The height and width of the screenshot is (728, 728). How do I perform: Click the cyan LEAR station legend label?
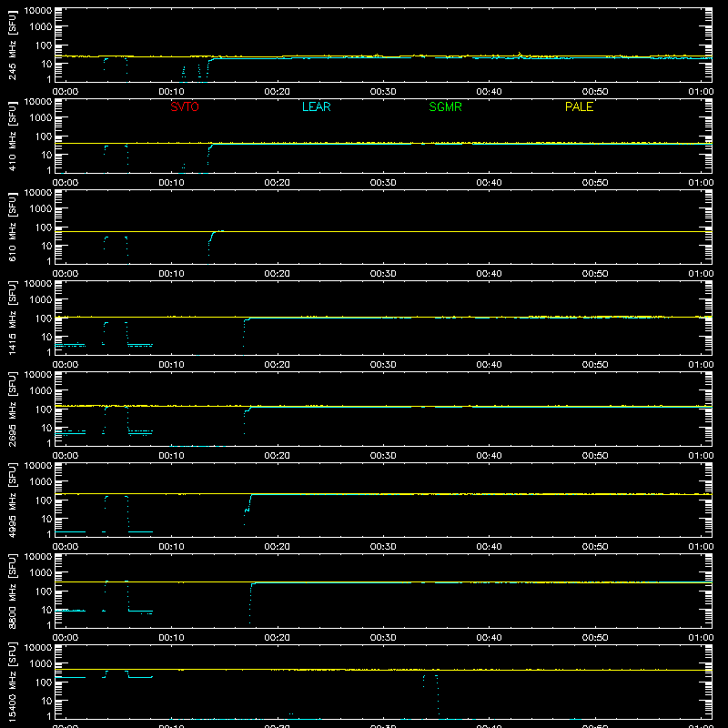pos(316,106)
